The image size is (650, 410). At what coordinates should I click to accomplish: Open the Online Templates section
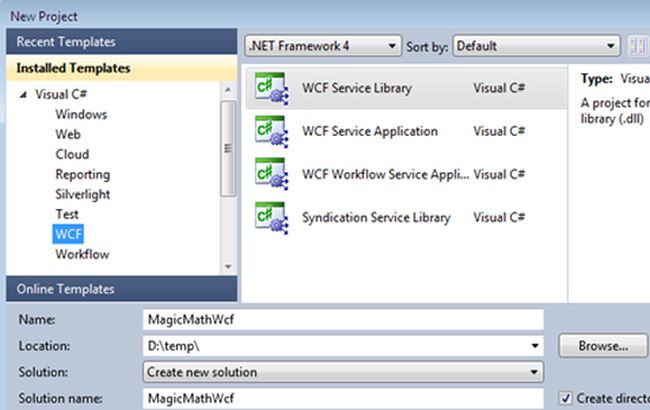pos(122,289)
